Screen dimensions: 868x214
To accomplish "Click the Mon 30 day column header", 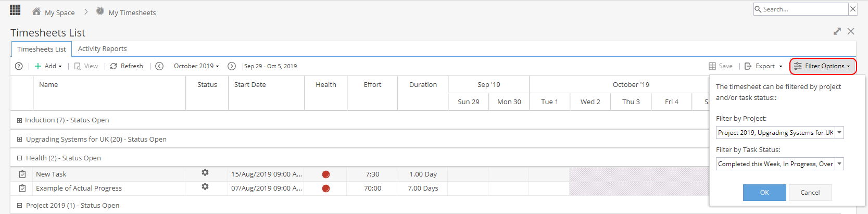I will (509, 102).
